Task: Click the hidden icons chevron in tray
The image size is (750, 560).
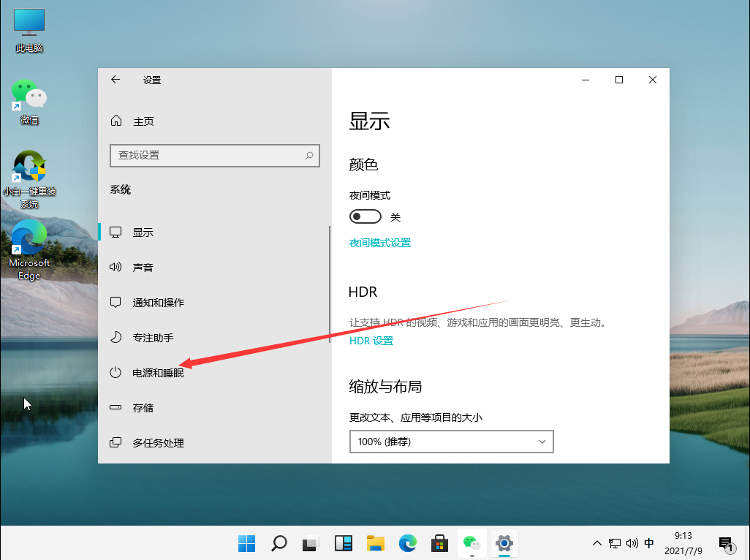Action: [x=597, y=543]
